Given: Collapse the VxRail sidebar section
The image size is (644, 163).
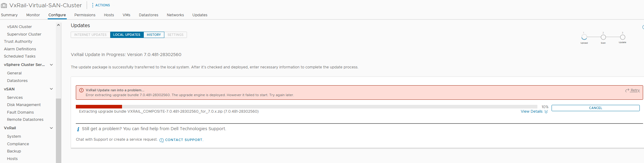Looking at the screenshot, I should (x=51, y=128).
